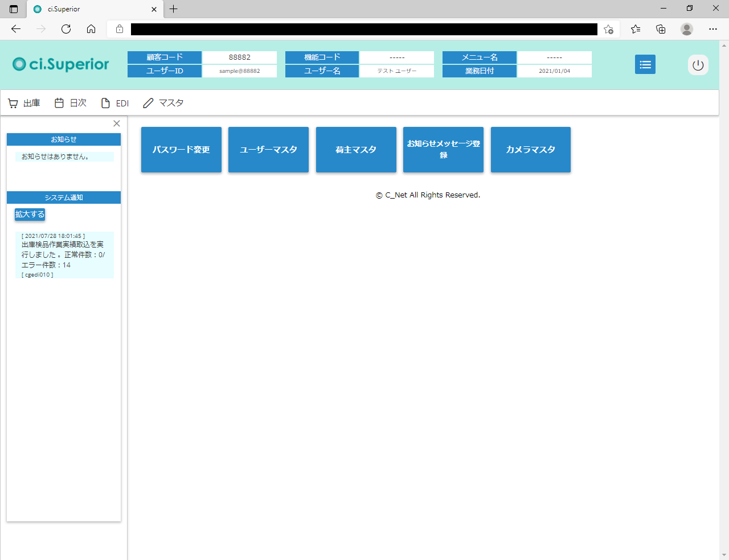Open the browser profile avatar
The height and width of the screenshot is (560, 729).
click(x=687, y=29)
